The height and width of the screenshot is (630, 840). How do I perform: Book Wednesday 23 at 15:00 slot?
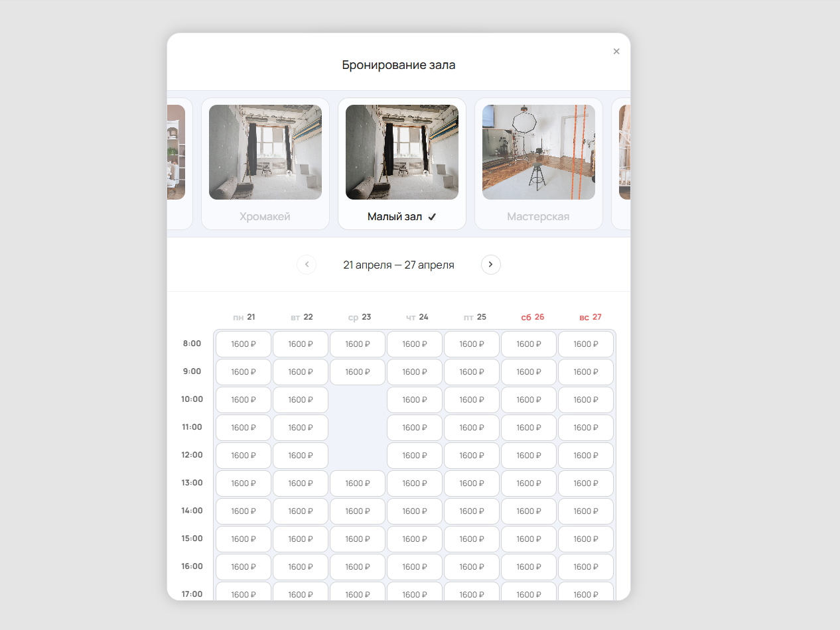coord(358,539)
